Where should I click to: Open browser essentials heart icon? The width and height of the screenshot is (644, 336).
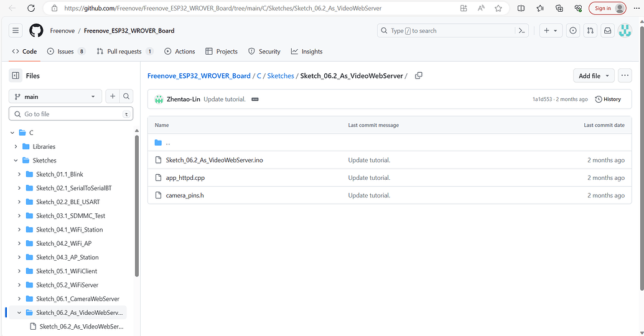(x=578, y=8)
